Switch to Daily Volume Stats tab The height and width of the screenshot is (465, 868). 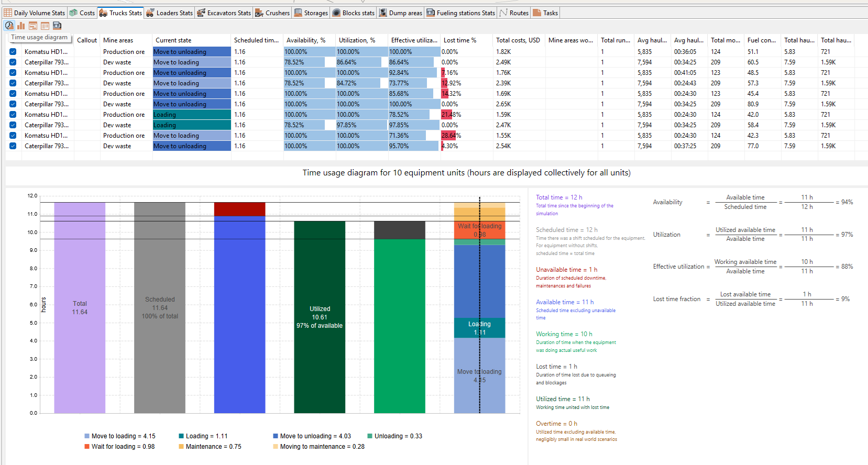[35, 13]
